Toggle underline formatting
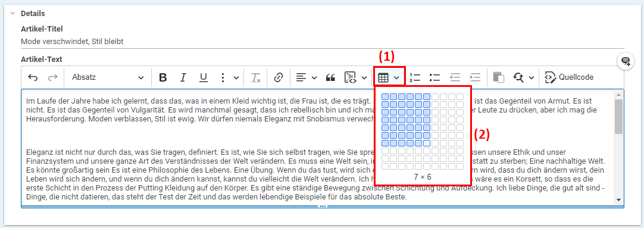The height and width of the screenshot is (228, 644). click(x=204, y=77)
